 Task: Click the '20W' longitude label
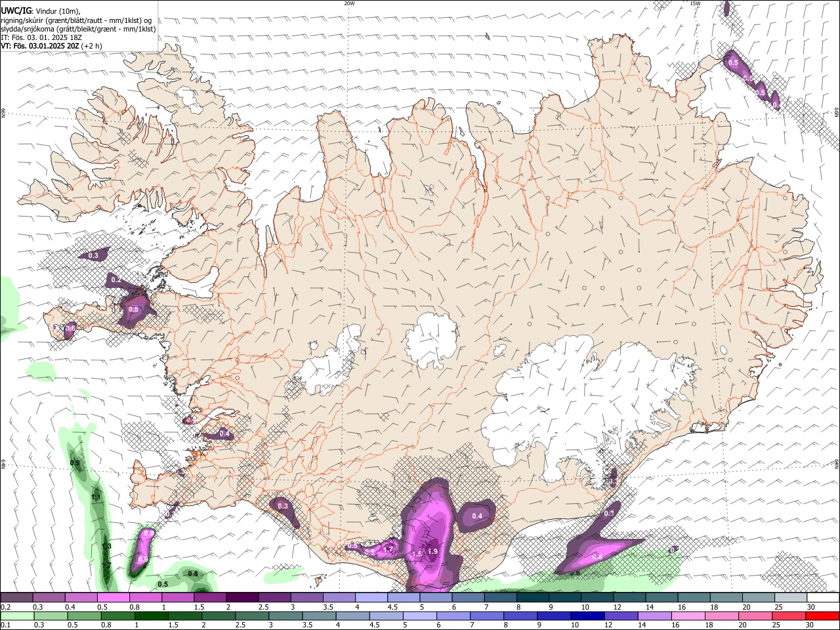[x=349, y=3]
